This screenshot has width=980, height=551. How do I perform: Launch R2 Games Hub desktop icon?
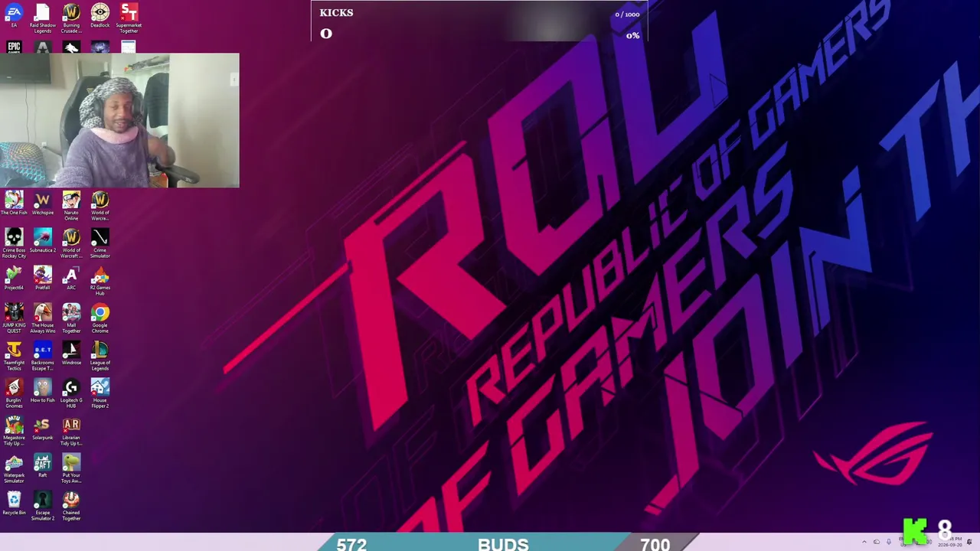pos(100,281)
